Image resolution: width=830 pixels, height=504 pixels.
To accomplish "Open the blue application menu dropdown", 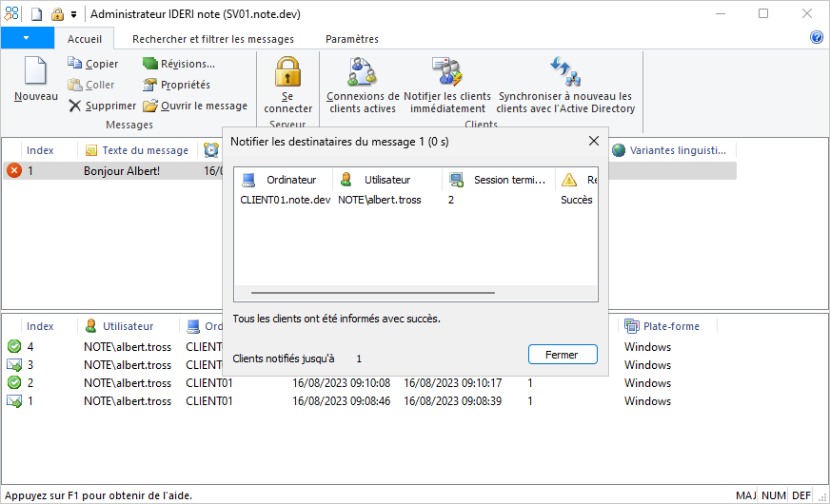I will [27, 38].
